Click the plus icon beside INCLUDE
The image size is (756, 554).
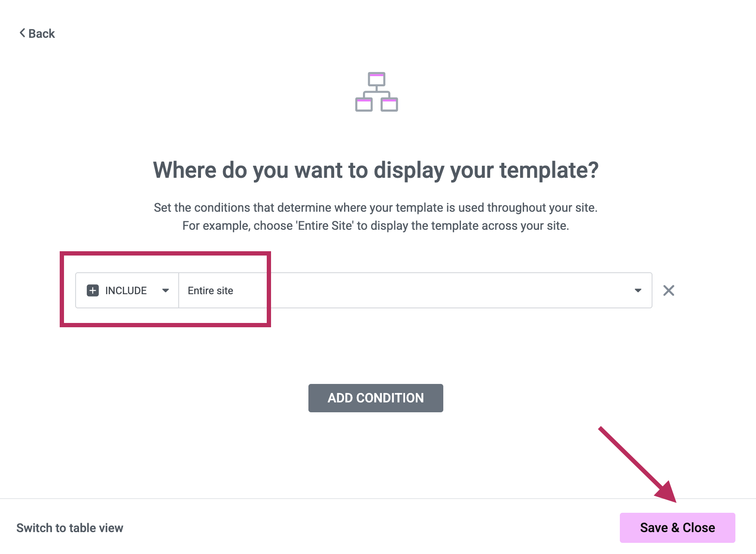click(x=93, y=291)
